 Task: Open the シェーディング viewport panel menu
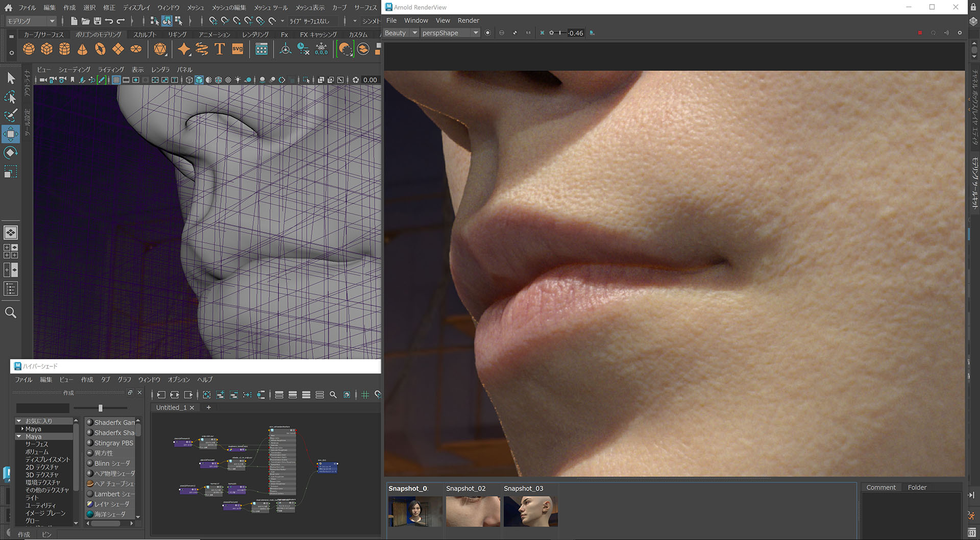point(75,69)
